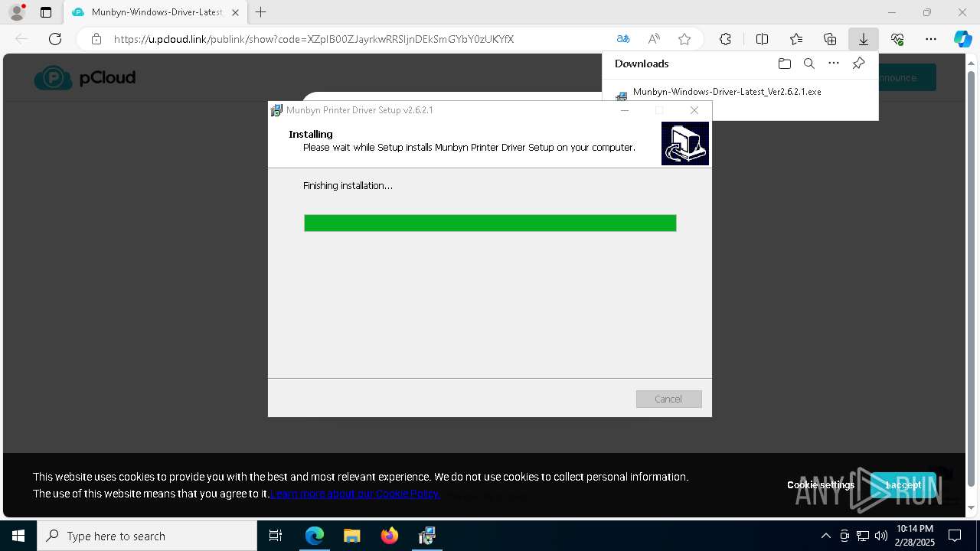The width and height of the screenshot is (980, 551).
Task: Click installer icon in setup title bar
Action: (x=276, y=110)
